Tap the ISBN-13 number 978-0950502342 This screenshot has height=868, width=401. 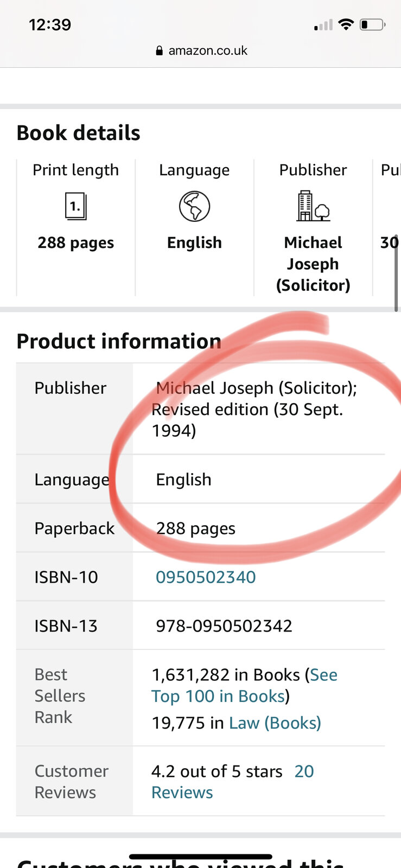[x=224, y=626]
